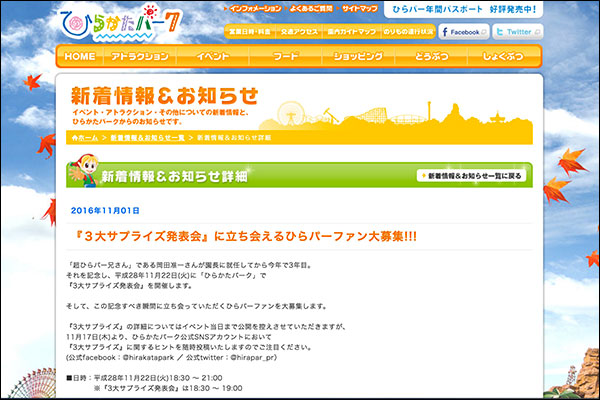
Task: Click the 新着情報&お知らせ一覧 breadcrumb link
Action: [x=148, y=138]
